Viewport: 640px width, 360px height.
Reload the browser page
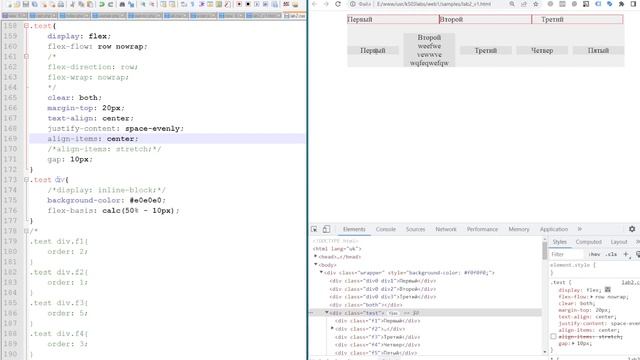pyautogui.click(x=338, y=4)
